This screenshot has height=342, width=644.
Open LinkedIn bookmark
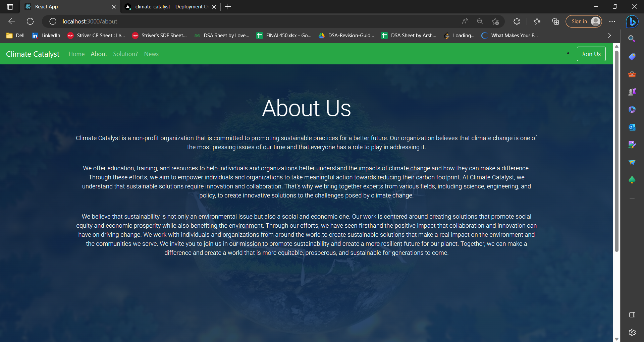coord(46,36)
